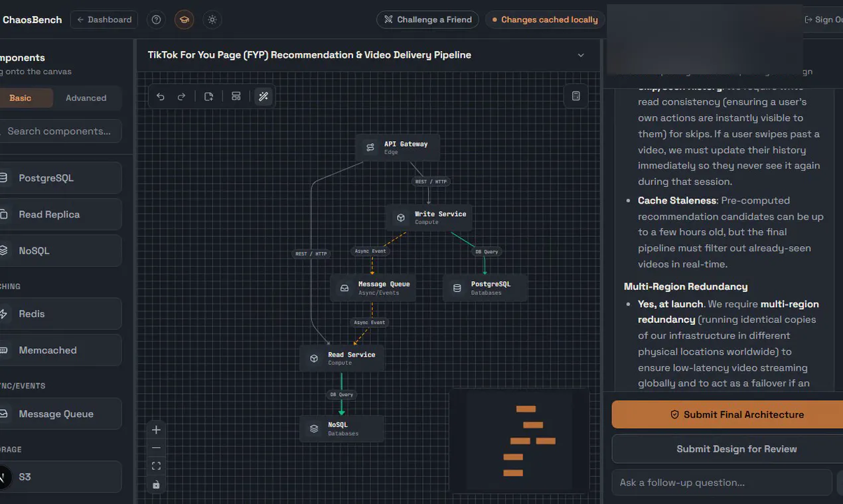Pick Memcached from the components list

pos(60,350)
